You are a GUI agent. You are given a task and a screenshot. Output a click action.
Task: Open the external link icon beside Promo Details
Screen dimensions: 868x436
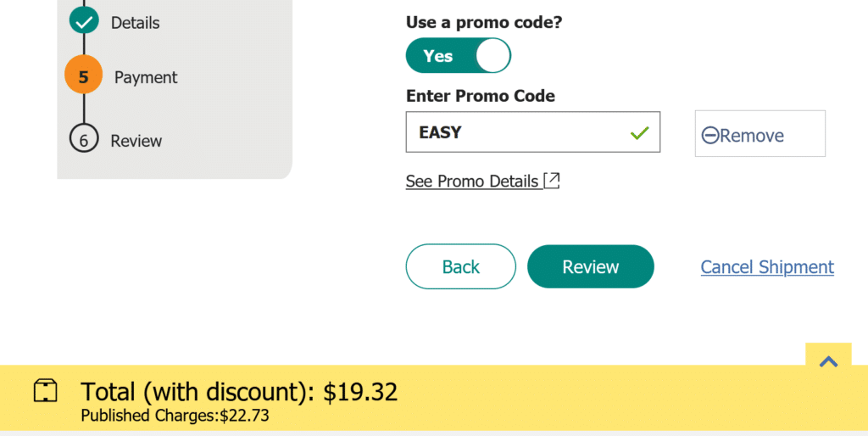pyautogui.click(x=551, y=181)
